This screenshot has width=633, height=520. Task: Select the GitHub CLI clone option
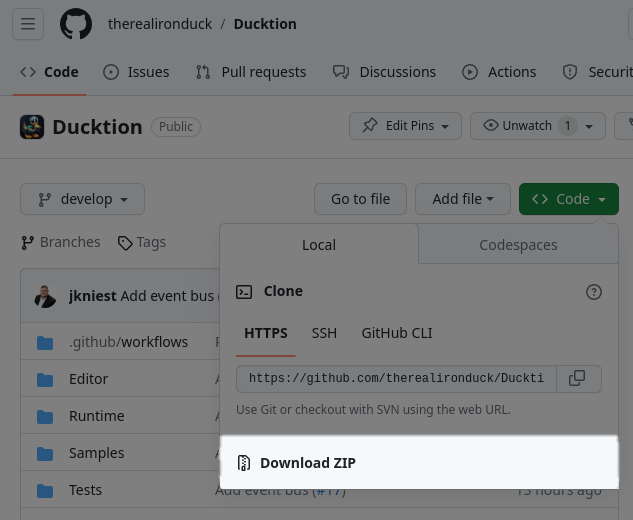click(397, 333)
